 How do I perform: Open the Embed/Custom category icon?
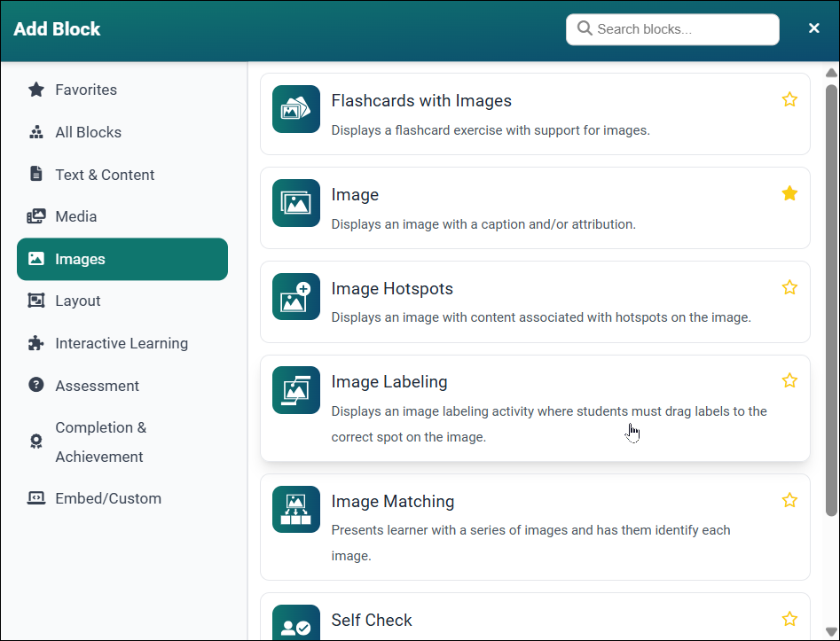click(x=35, y=498)
